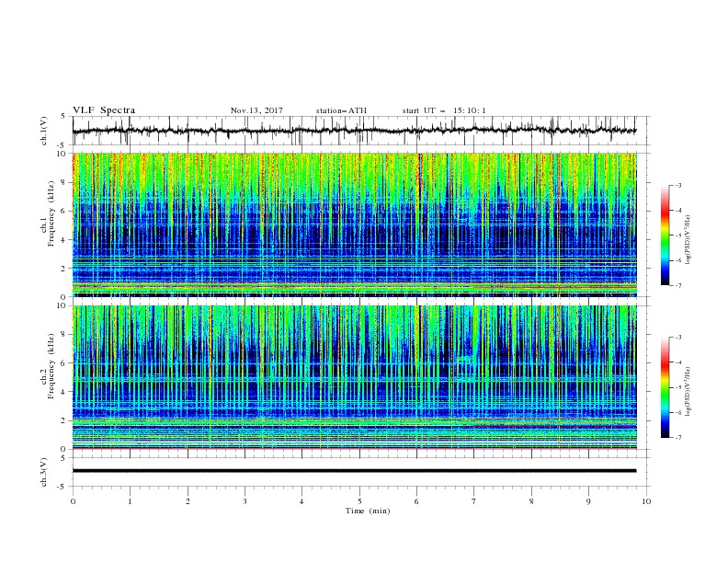This screenshot has height=563, width=728.
Task: Click the ch.1 spectrogram color scale bar
Action: tap(665, 236)
